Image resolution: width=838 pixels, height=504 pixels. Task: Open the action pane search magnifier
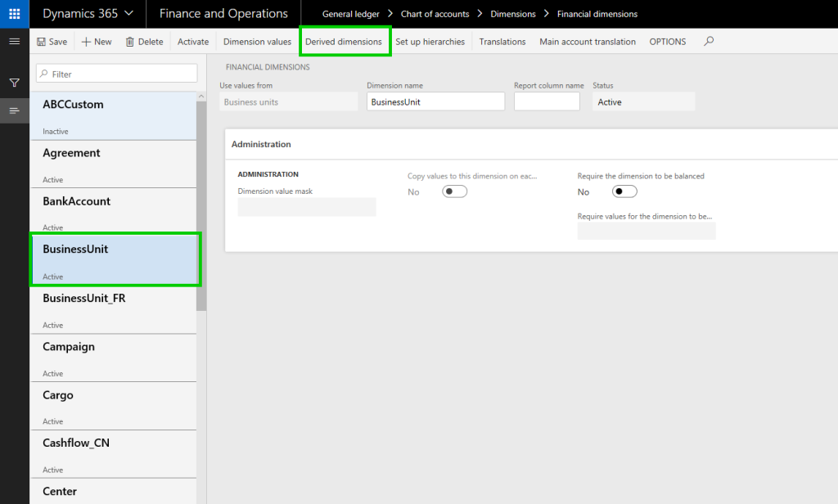tap(708, 41)
